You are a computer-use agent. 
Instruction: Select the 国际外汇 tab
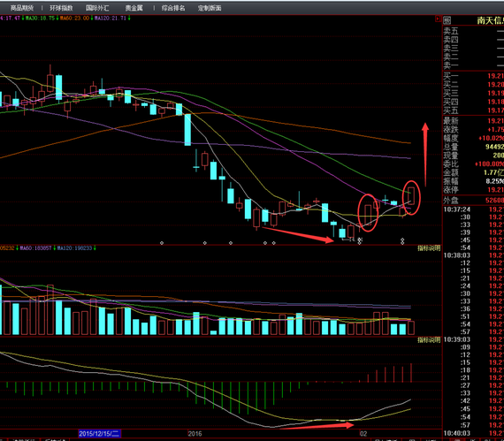click(x=97, y=8)
